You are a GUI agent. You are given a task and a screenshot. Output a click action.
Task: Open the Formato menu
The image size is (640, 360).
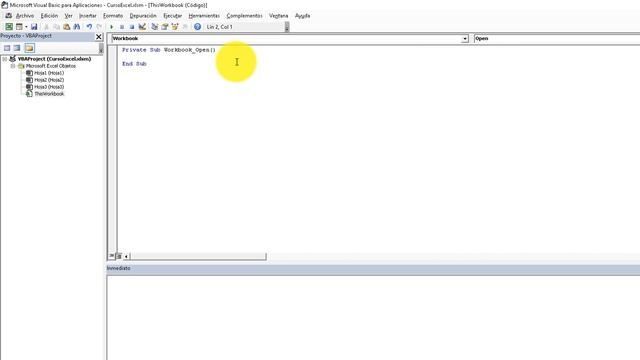click(113, 16)
